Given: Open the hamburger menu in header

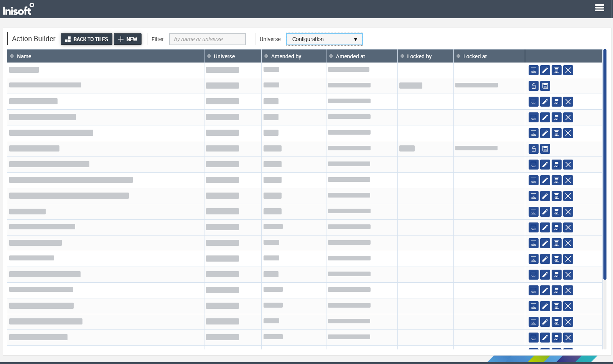Looking at the screenshot, I should point(600,8).
